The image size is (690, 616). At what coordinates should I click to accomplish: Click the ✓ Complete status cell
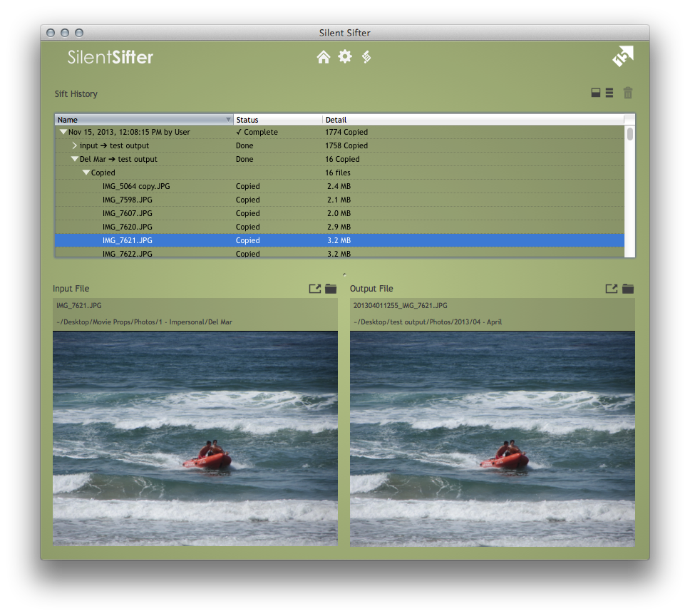click(257, 132)
